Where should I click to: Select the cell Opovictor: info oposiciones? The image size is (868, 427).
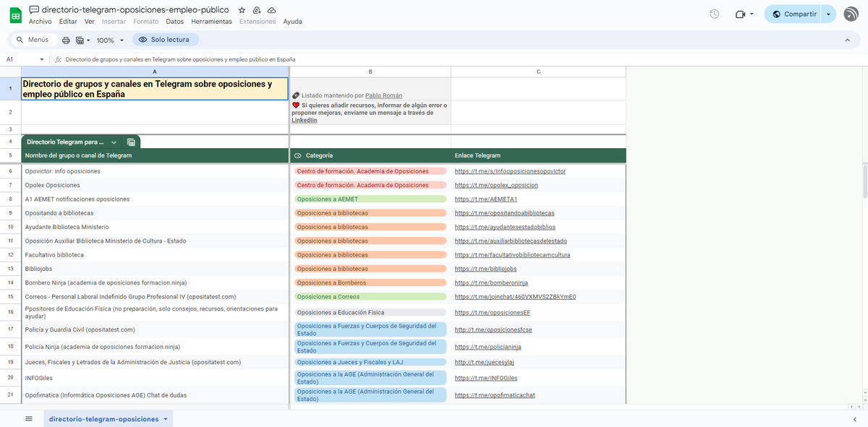pyautogui.click(x=155, y=171)
